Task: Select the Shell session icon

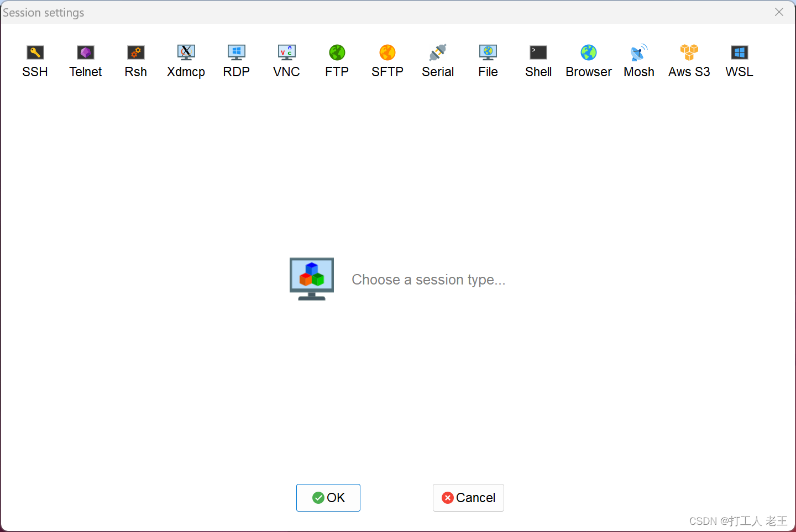Action: (x=538, y=61)
